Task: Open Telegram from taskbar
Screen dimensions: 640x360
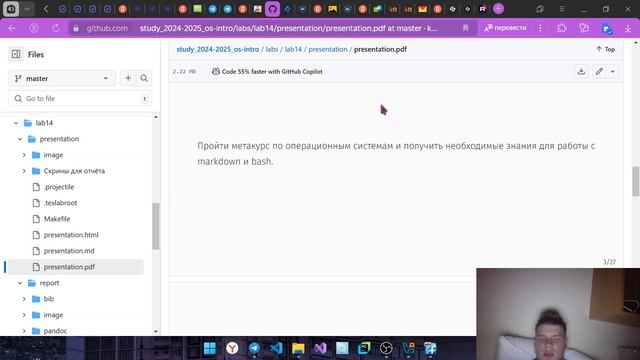Action: coord(254,348)
